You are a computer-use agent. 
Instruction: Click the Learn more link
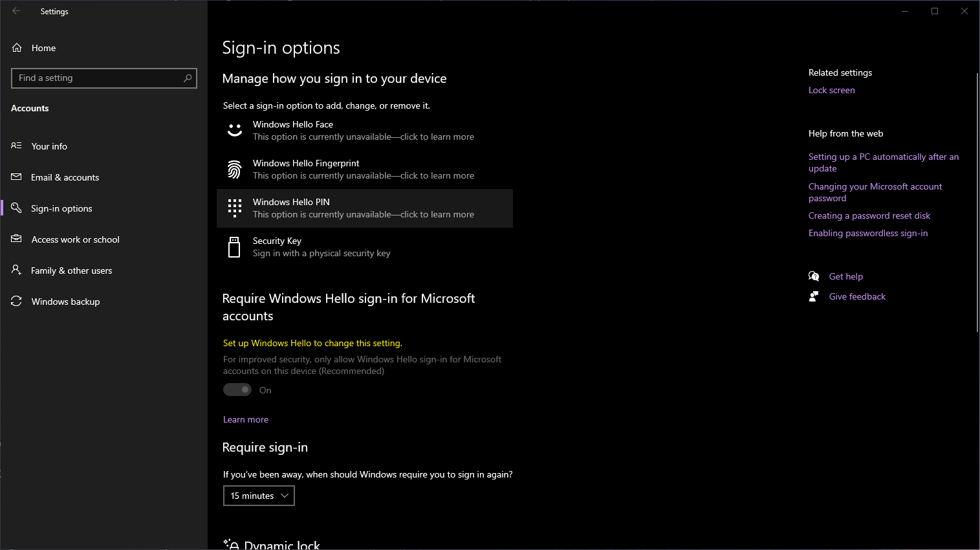[x=246, y=419]
